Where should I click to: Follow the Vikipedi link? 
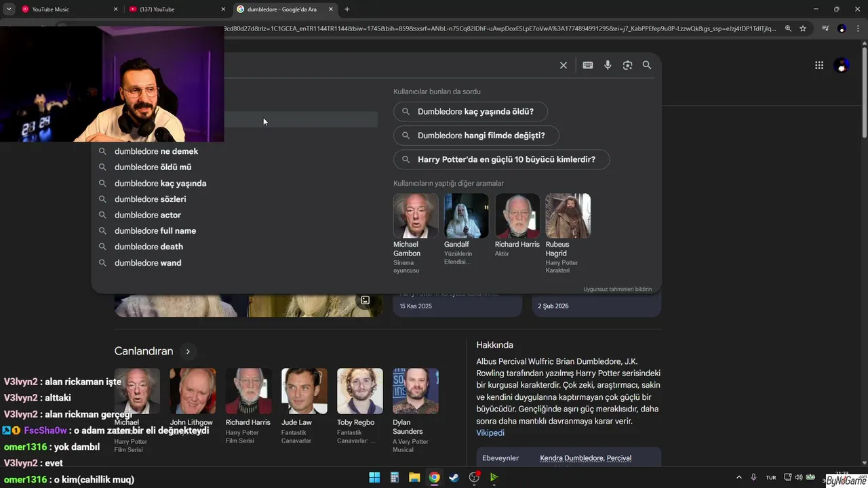490,432
